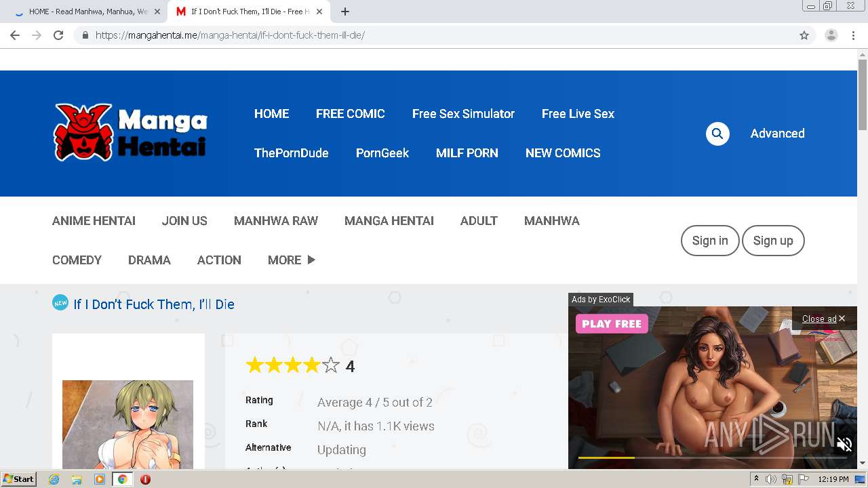This screenshot has height=488, width=868.
Task: Go to HOME in the blue header
Action: pos(271,114)
